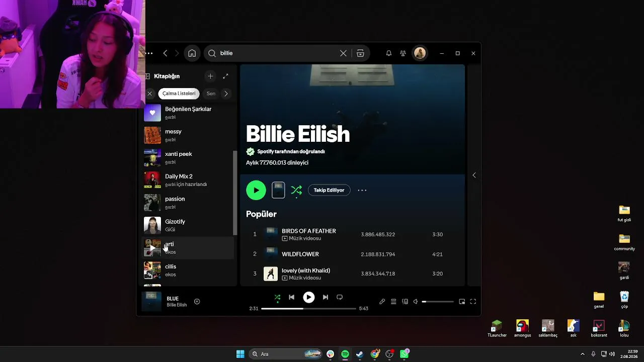Open the notifications bell
The image size is (644, 362).
click(389, 53)
